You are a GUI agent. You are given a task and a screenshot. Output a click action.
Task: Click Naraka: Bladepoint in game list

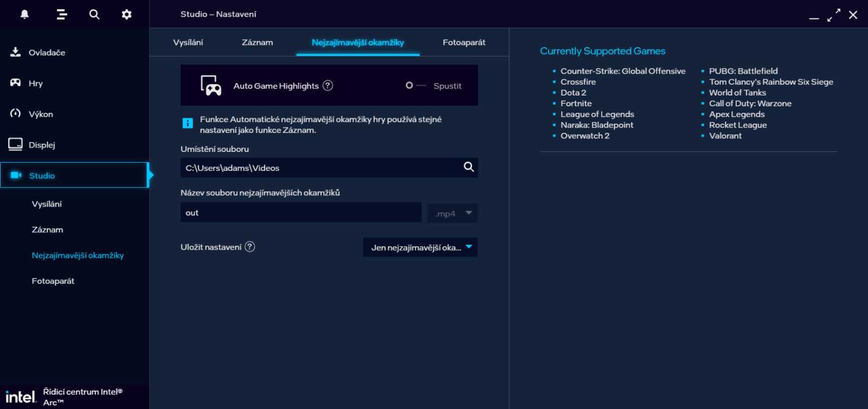(x=597, y=125)
